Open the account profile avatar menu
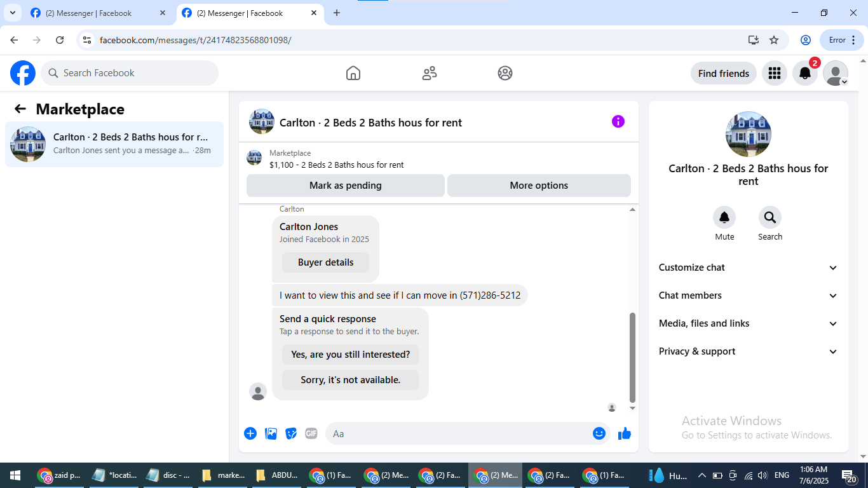The height and width of the screenshot is (488, 868). point(836,73)
